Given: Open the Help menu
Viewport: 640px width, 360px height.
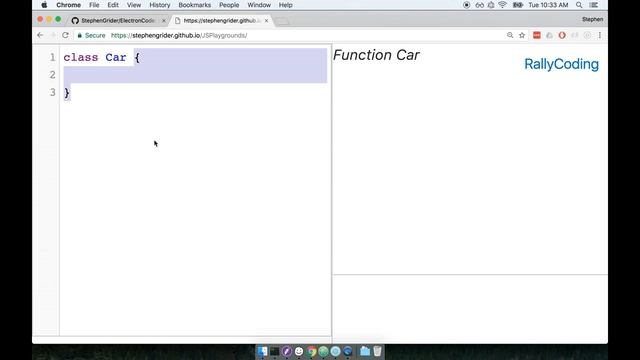Looking at the screenshot, I should (285, 5).
